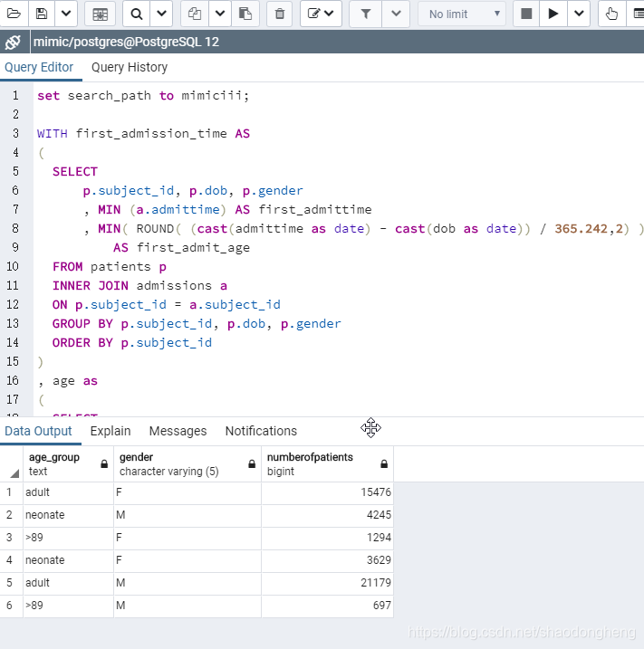Place cursor on line 1 set search_path statement

(143, 96)
